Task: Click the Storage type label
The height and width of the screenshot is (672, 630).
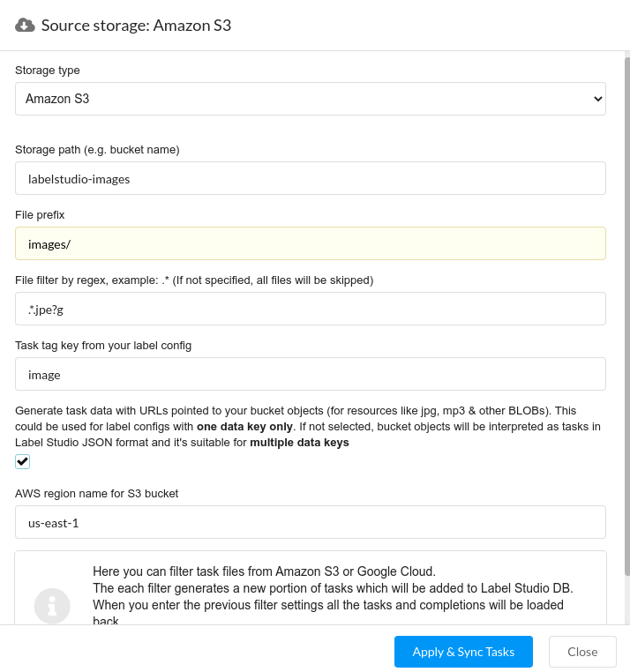Action: click(47, 70)
